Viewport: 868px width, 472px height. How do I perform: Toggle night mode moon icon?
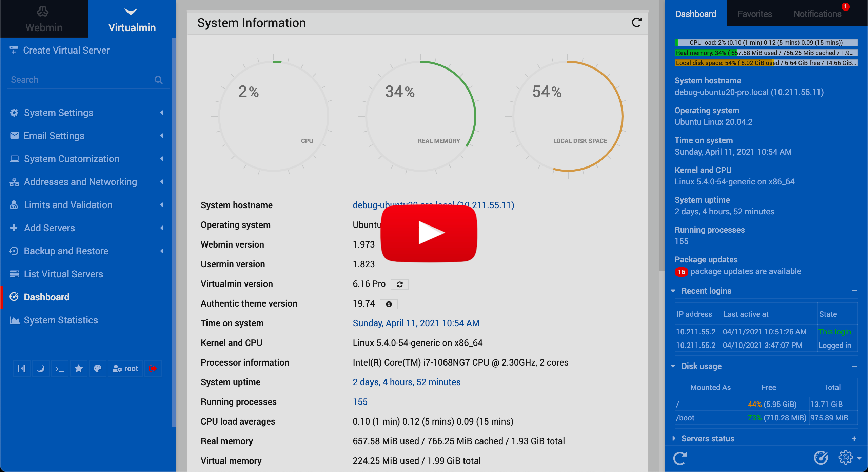pyautogui.click(x=41, y=369)
